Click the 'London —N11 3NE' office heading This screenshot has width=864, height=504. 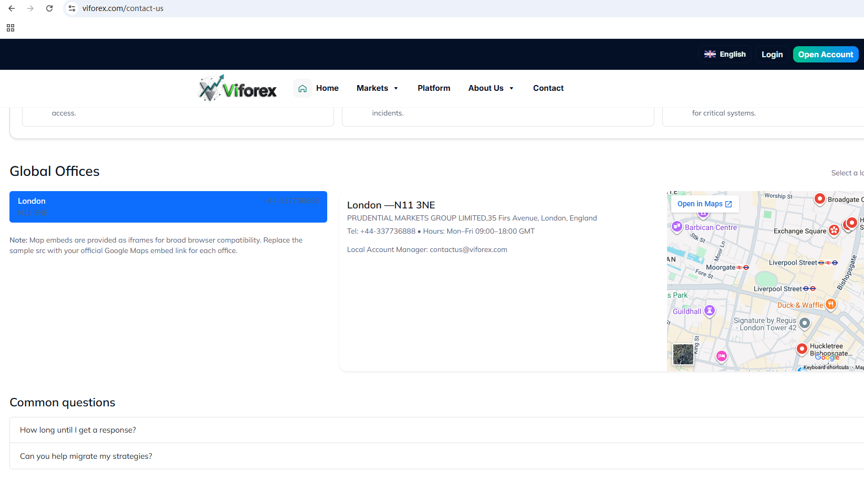point(391,205)
